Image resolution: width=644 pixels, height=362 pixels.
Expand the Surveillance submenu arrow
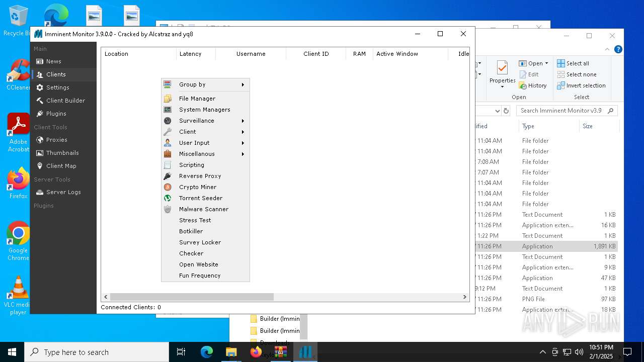pyautogui.click(x=243, y=121)
